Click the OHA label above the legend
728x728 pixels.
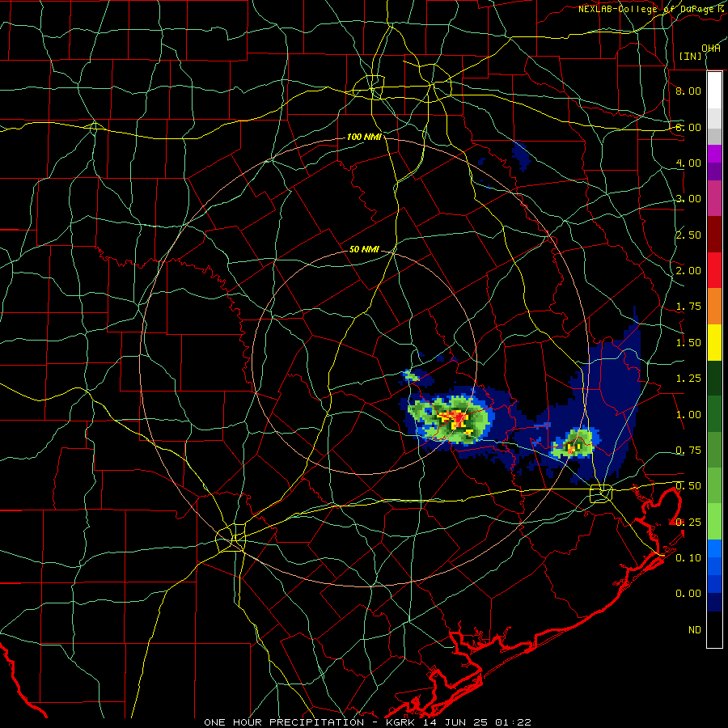[711, 48]
